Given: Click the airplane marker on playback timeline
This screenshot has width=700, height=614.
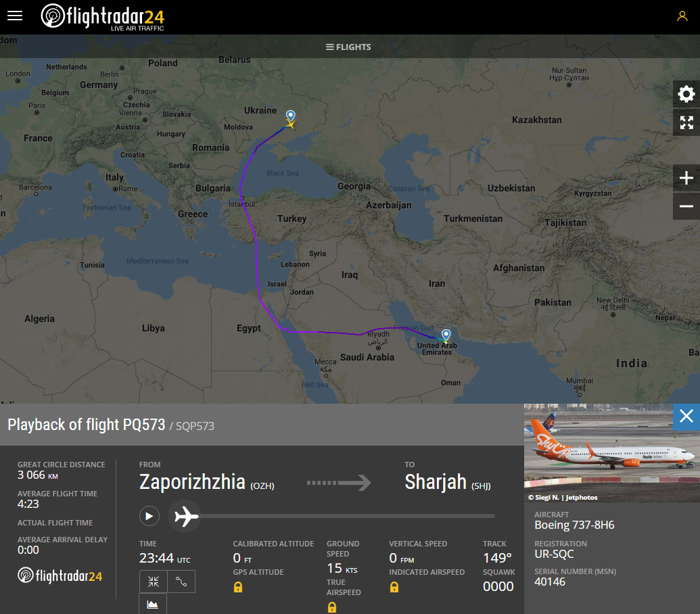Looking at the screenshot, I should [186, 516].
